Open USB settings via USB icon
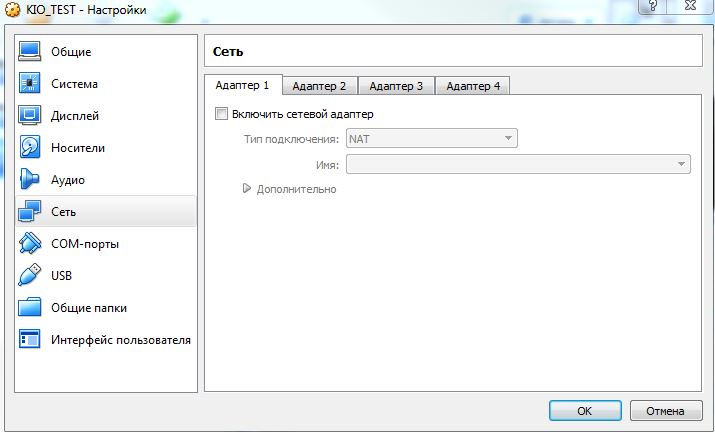 coord(30,276)
